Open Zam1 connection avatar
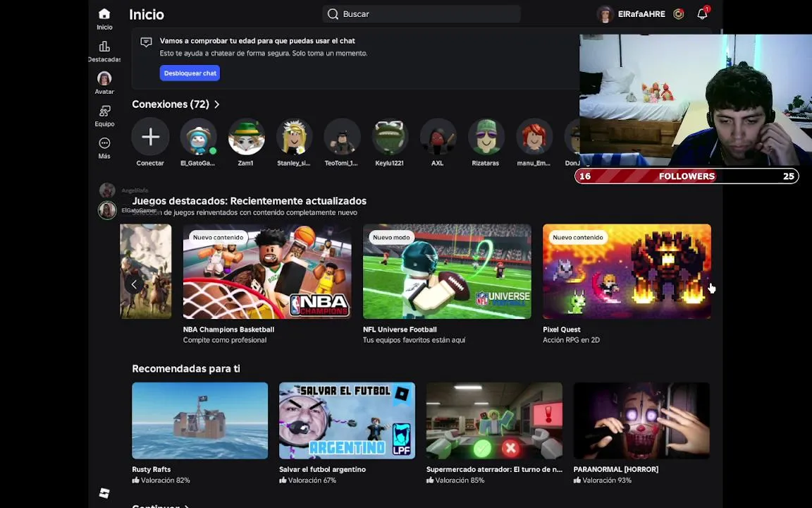812x508 pixels. point(246,137)
